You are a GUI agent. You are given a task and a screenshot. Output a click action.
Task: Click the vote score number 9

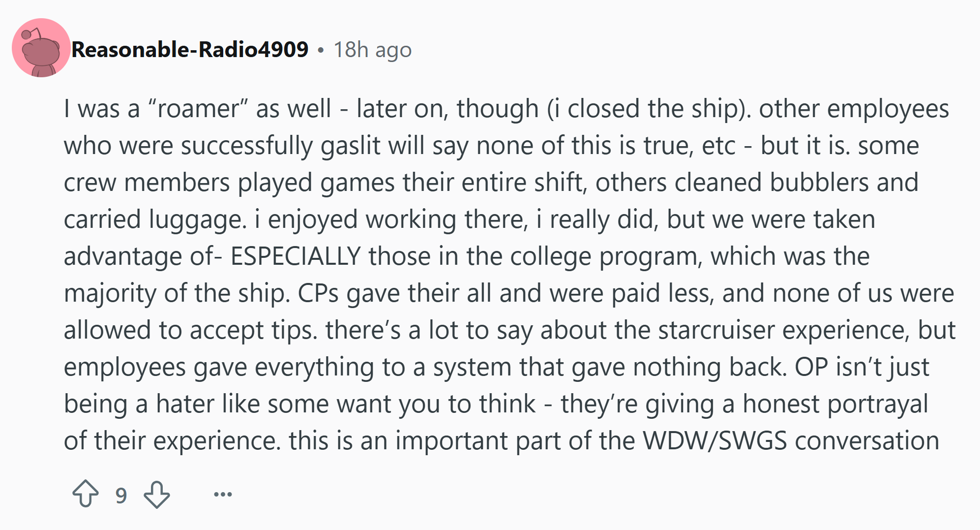tap(121, 495)
